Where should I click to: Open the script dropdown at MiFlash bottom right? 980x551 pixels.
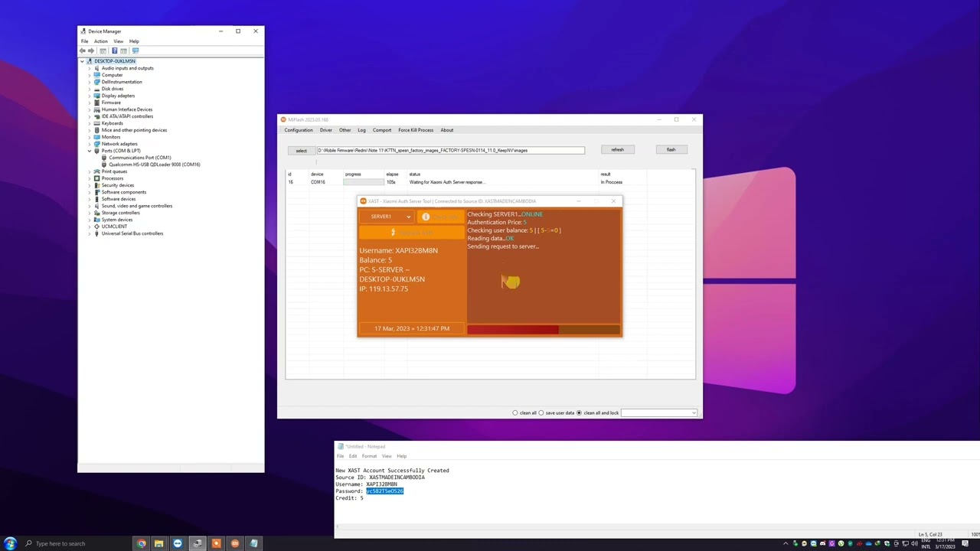click(x=659, y=413)
